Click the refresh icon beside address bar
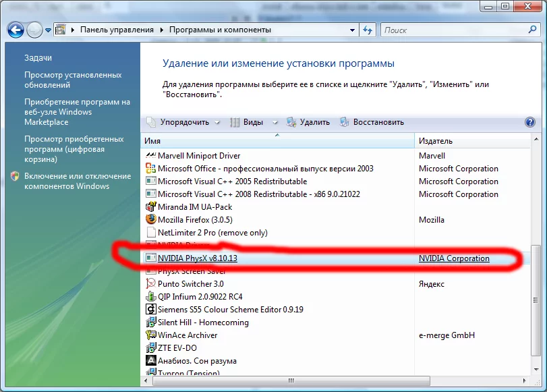 click(x=368, y=30)
